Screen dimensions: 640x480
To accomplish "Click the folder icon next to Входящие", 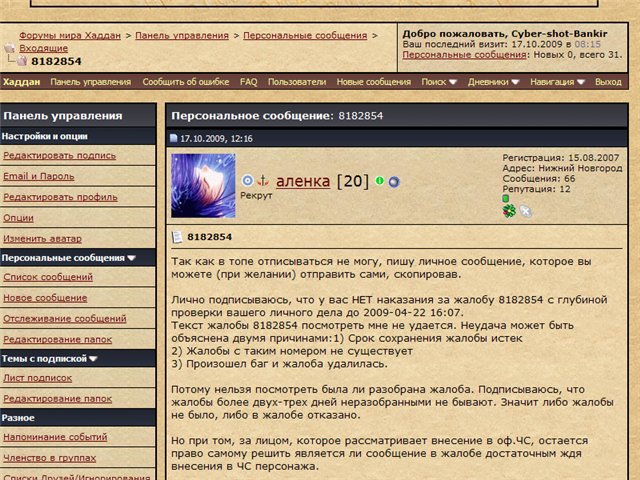I will 9,48.
